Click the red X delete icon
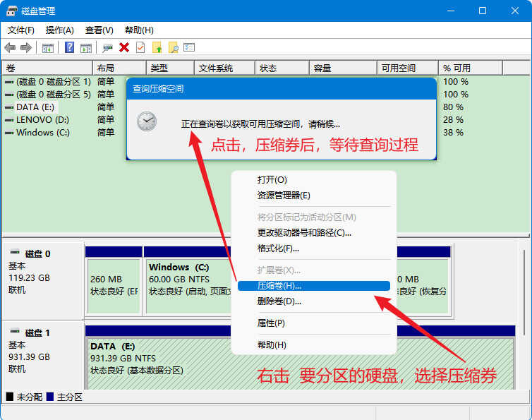The width and height of the screenshot is (532, 420). coord(124,47)
